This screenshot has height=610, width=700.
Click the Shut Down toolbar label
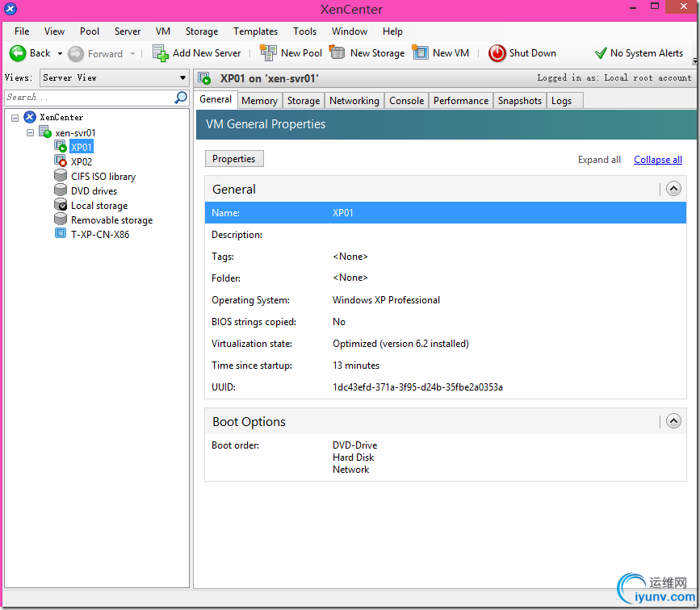pyautogui.click(x=532, y=53)
